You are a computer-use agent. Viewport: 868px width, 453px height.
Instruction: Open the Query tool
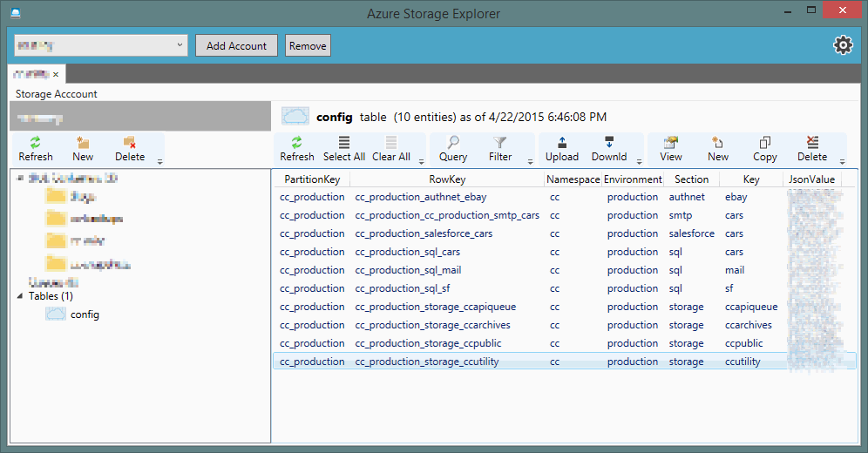(453, 149)
